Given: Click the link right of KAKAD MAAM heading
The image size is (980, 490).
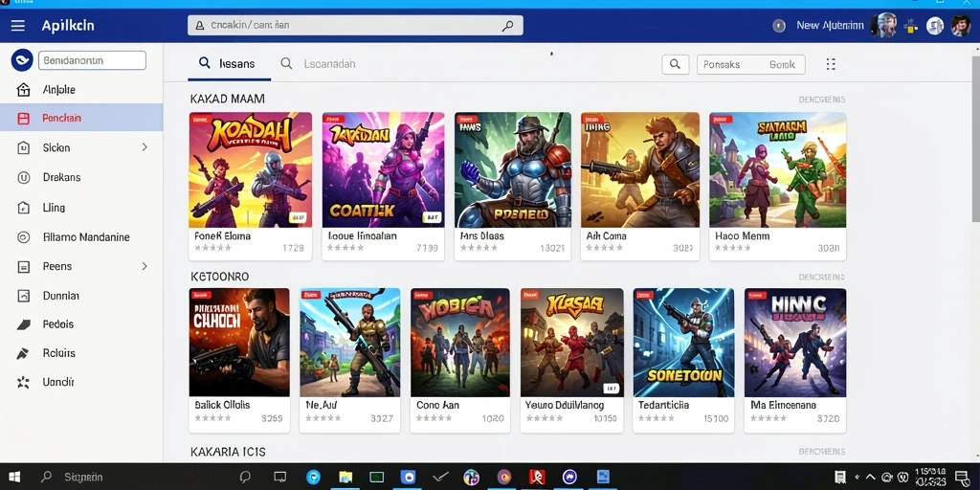Looking at the screenshot, I should coord(822,100).
